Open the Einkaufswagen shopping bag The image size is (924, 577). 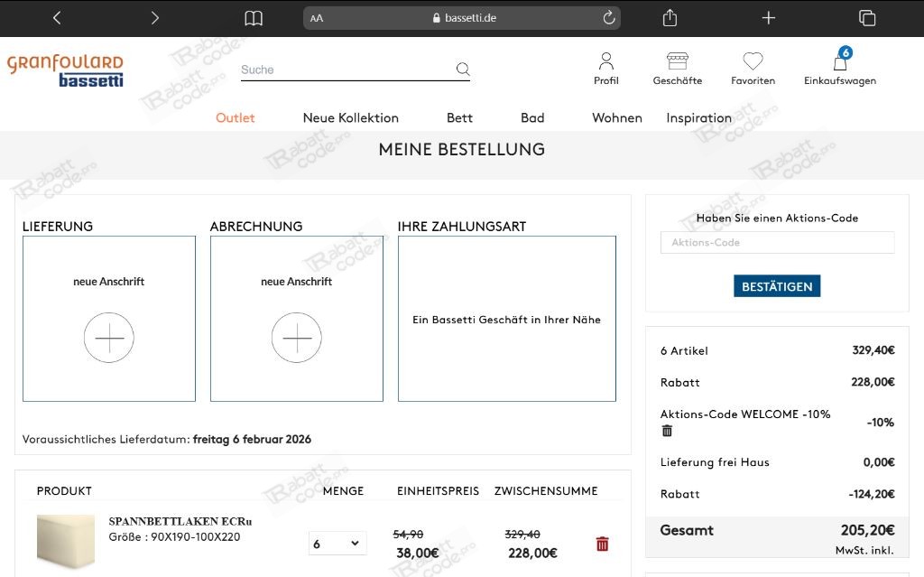pos(839,63)
